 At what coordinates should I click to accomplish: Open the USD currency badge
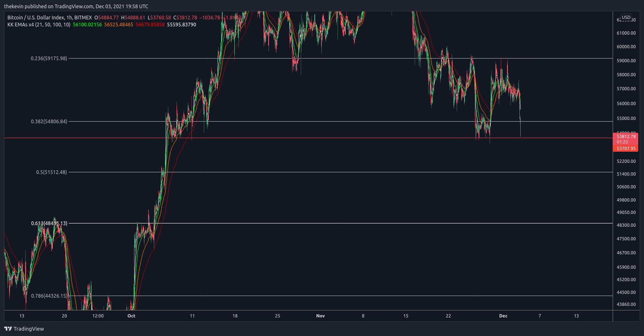pos(626,17)
